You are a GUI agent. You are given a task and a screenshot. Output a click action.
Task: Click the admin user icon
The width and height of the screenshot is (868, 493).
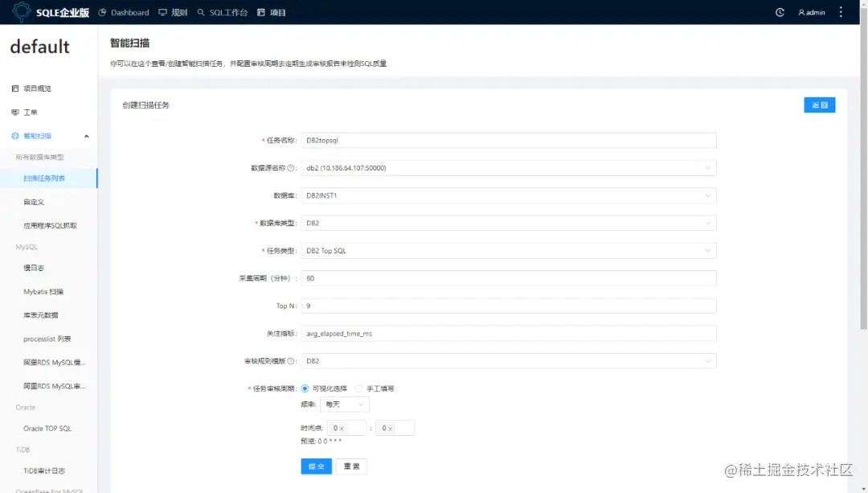pyautogui.click(x=802, y=11)
